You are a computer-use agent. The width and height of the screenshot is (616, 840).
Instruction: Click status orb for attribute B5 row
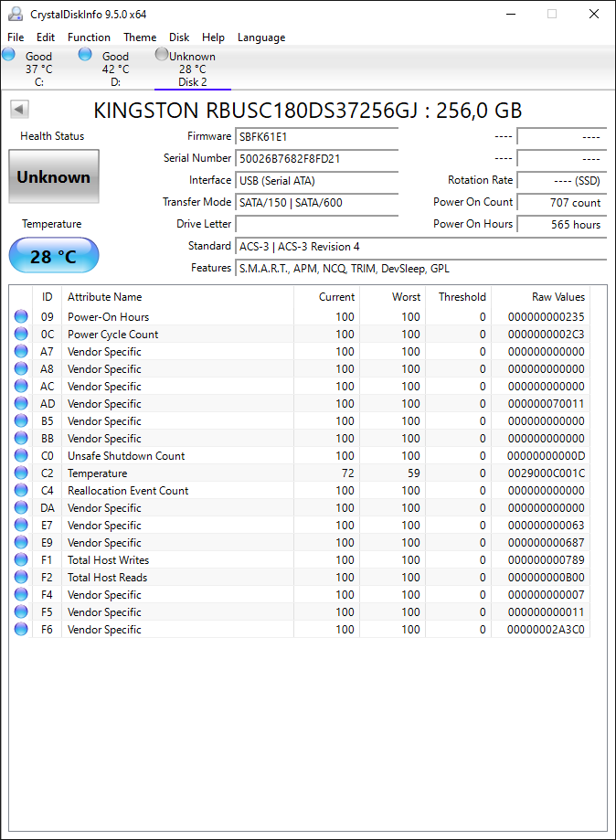pyautogui.click(x=21, y=421)
